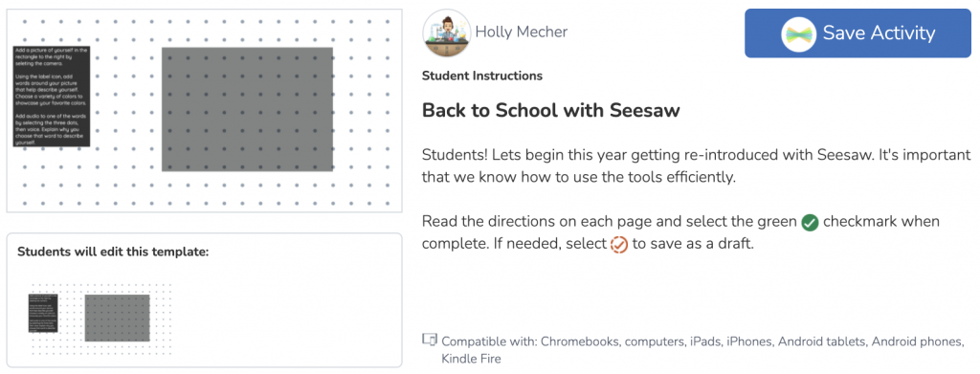Open Holly Mecher's profile avatar
The image size is (980, 374).
446,33
